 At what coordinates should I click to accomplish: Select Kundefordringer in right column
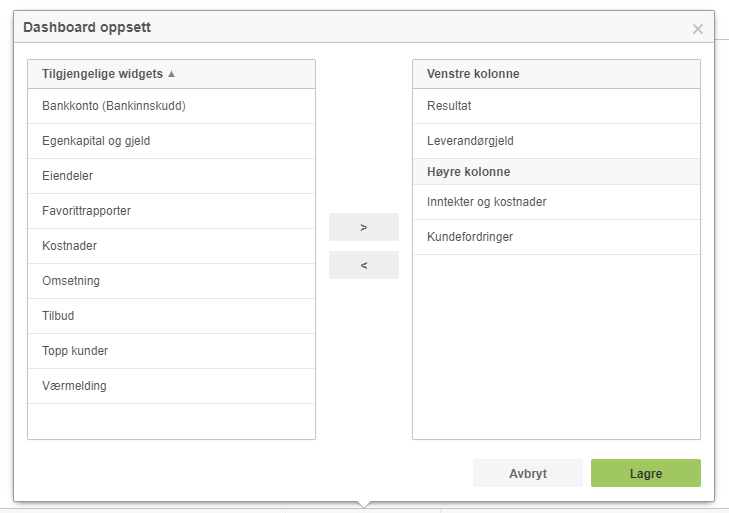[556, 237]
